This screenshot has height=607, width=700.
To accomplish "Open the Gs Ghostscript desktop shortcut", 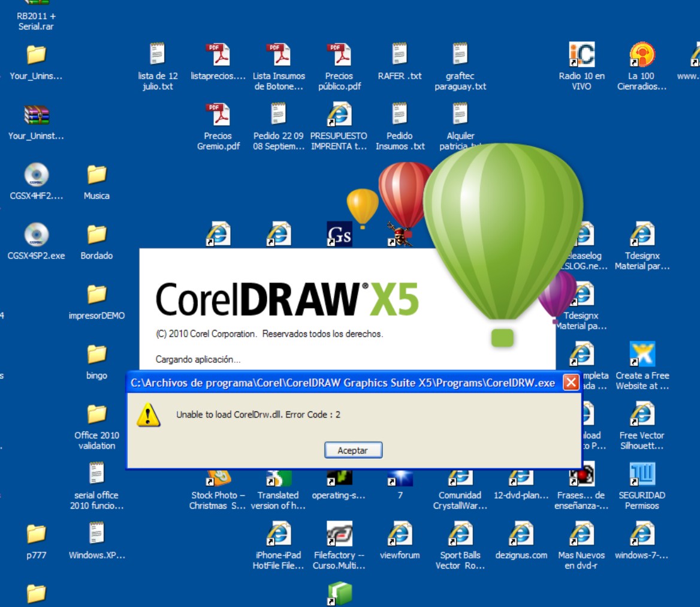I will coord(339,234).
